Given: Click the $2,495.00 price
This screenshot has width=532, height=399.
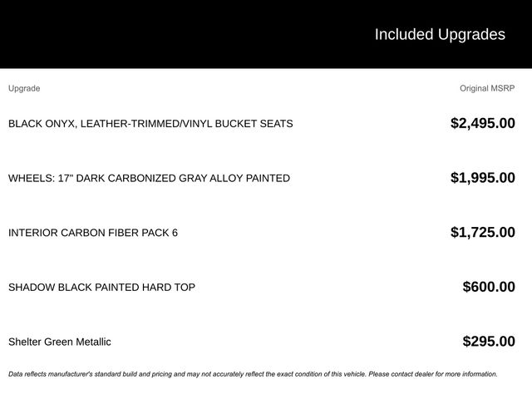Looking at the screenshot, I should [x=482, y=123].
